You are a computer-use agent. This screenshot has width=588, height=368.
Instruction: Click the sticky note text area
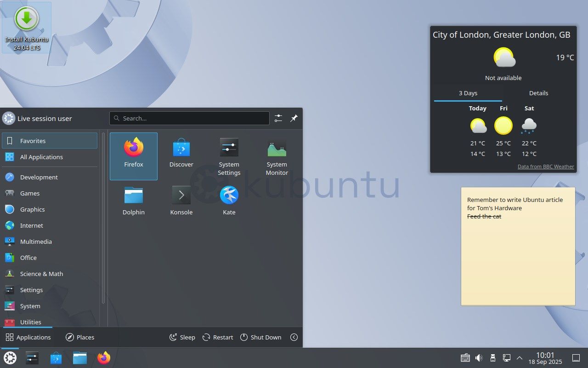point(518,246)
